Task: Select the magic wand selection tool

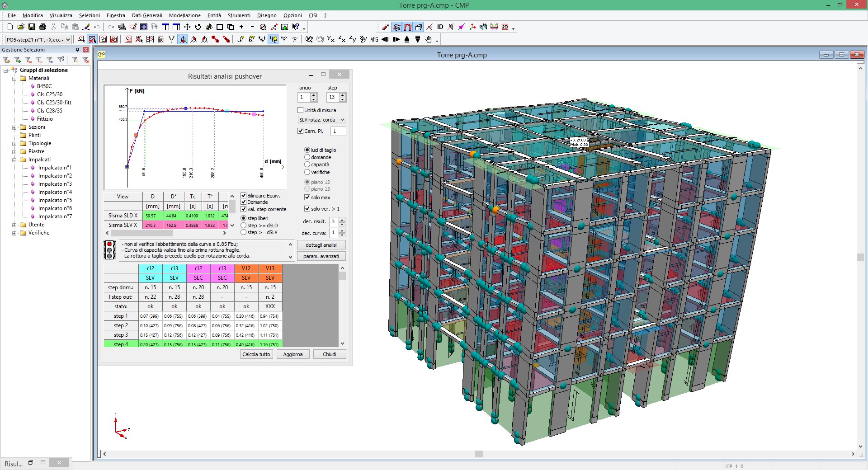Action: [x=386, y=27]
